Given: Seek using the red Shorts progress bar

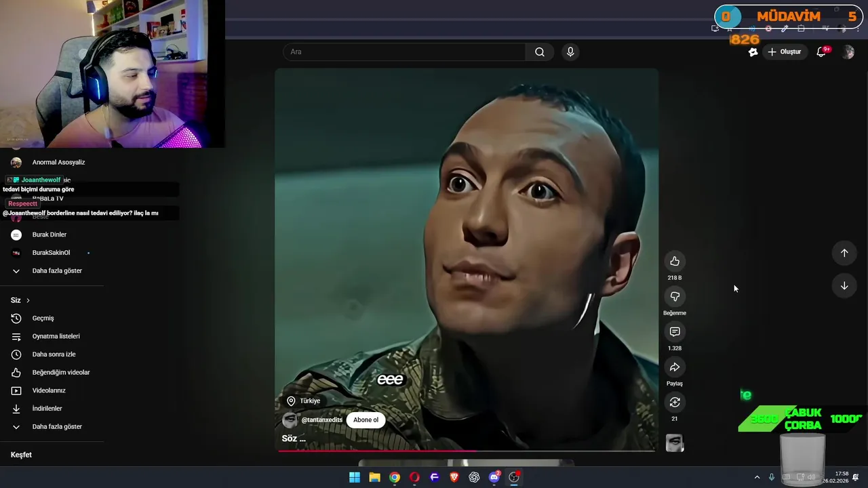Looking at the screenshot, I should tap(467, 451).
